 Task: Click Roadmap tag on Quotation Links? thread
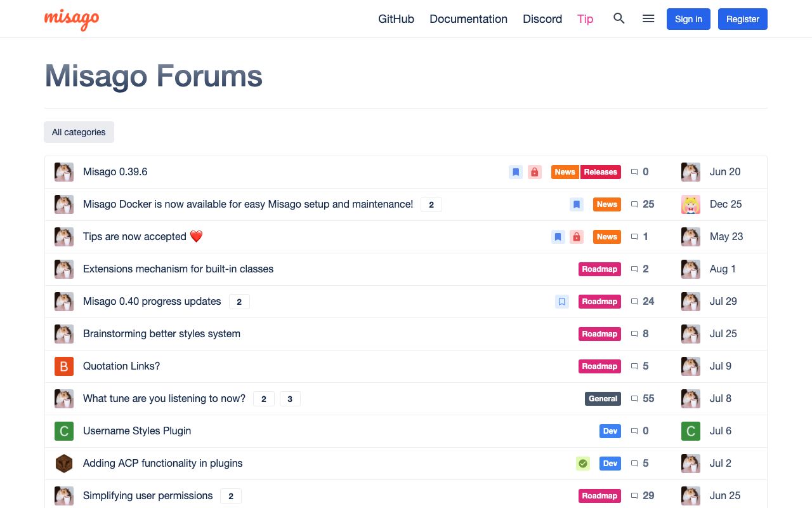click(x=599, y=366)
